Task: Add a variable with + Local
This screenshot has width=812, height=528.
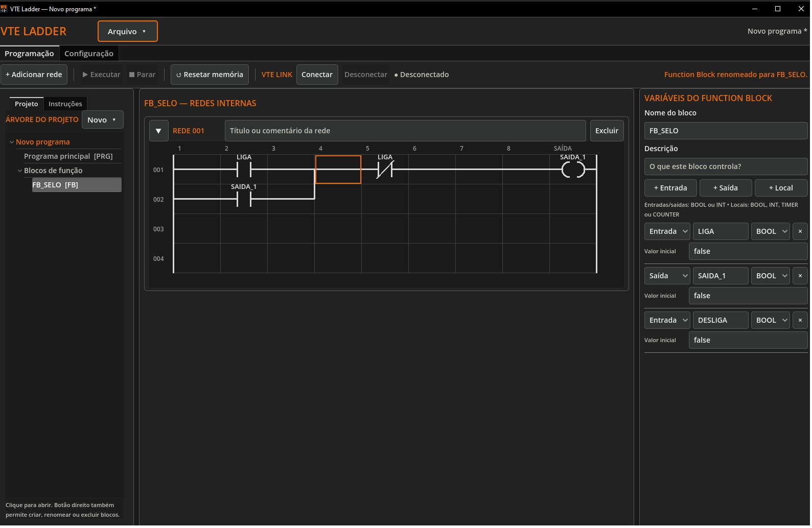Action: pos(781,188)
